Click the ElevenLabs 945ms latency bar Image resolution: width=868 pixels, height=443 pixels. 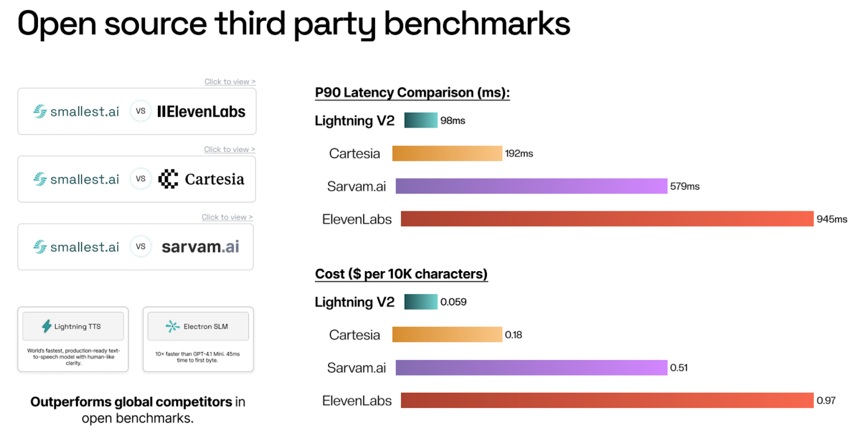pos(607,219)
